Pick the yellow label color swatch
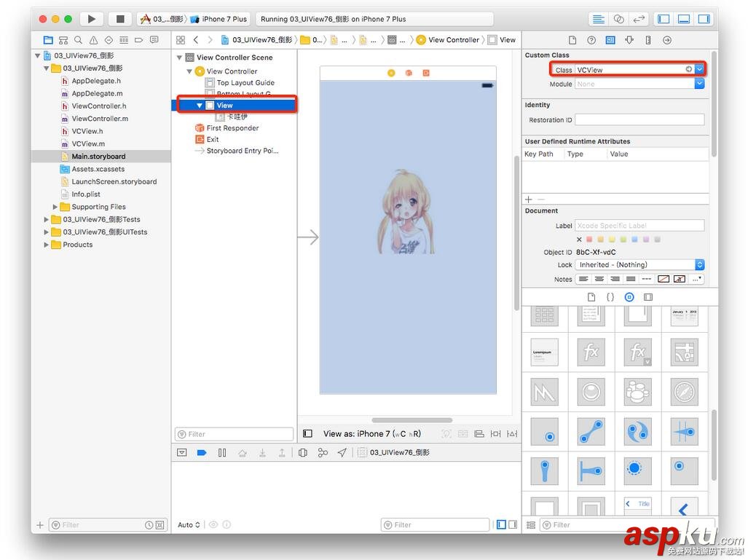Screen dimensions: 748x560 [612, 240]
